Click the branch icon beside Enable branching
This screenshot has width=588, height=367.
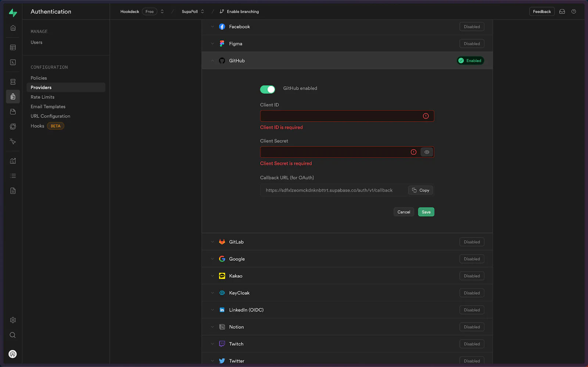pyautogui.click(x=222, y=11)
